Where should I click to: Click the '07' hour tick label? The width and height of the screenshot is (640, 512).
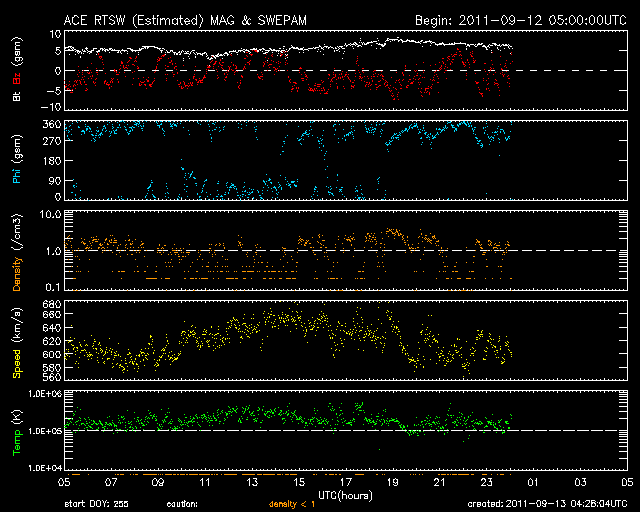pyautogui.click(x=111, y=483)
